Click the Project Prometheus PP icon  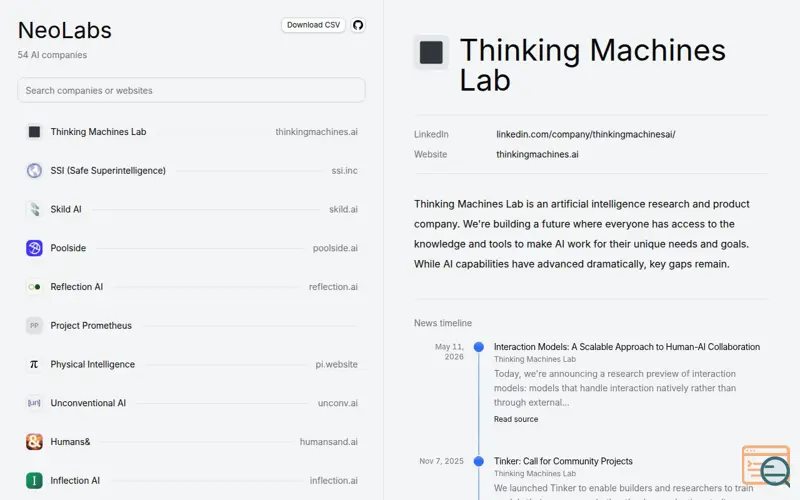click(x=34, y=326)
